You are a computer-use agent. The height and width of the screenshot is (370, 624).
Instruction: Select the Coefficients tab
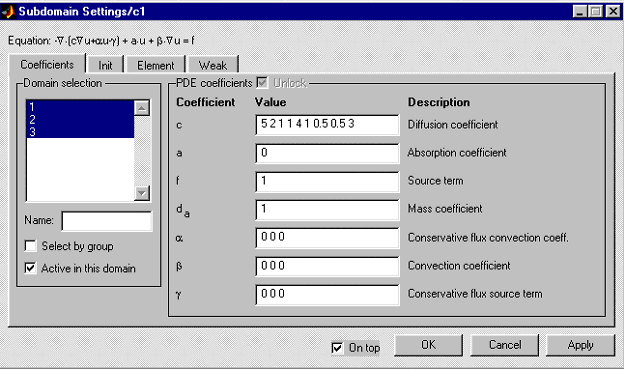47,64
